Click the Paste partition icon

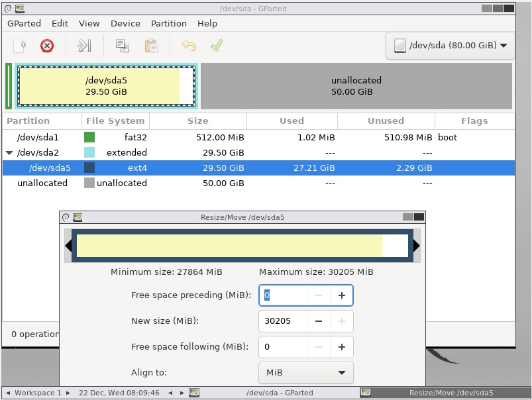tap(150, 46)
